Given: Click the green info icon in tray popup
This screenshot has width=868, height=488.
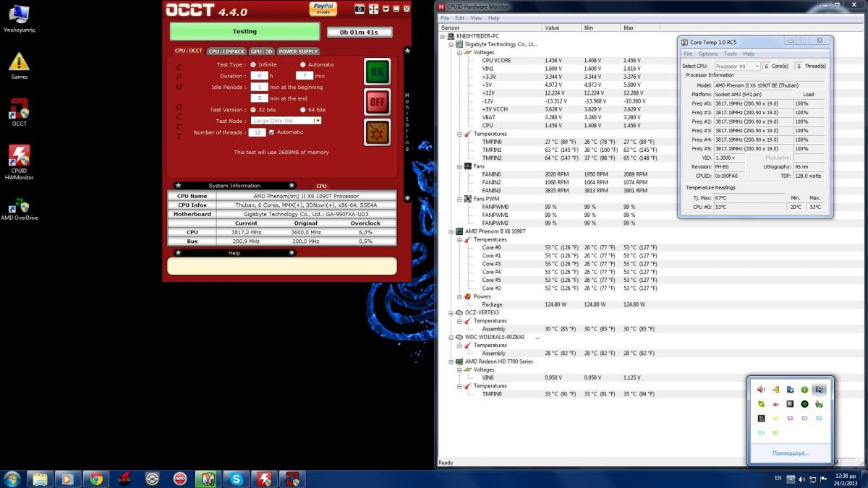Looking at the screenshot, I should point(804,389).
